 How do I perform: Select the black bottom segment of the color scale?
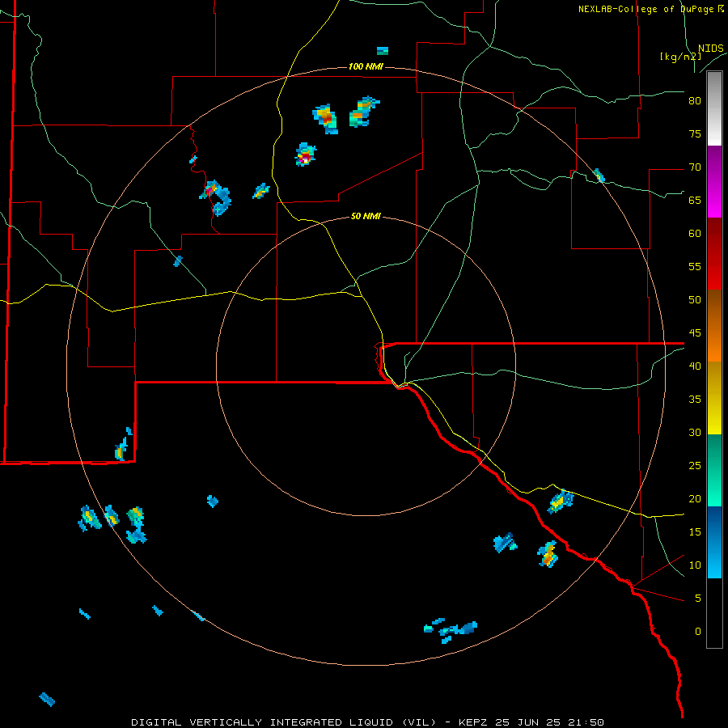pos(714,613)
